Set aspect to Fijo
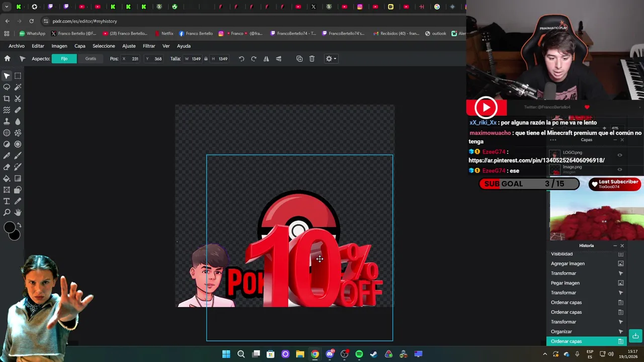Screen dimensions: 644x362 [x=64, y=59]
